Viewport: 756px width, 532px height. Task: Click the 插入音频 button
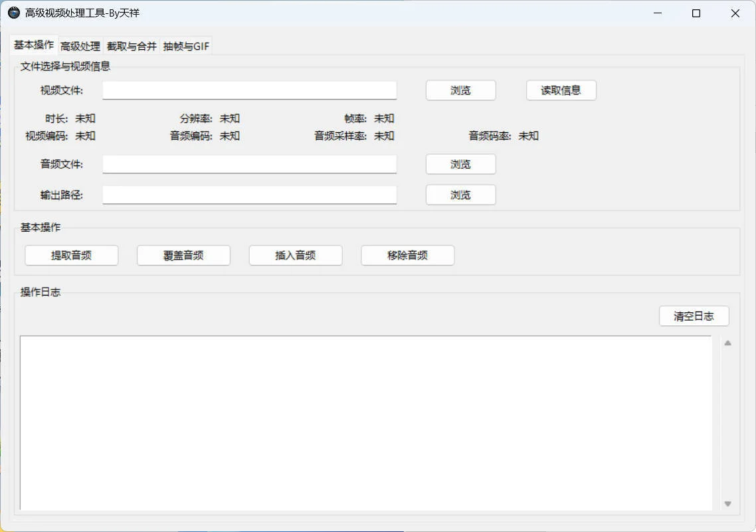[x=295, y=255]
